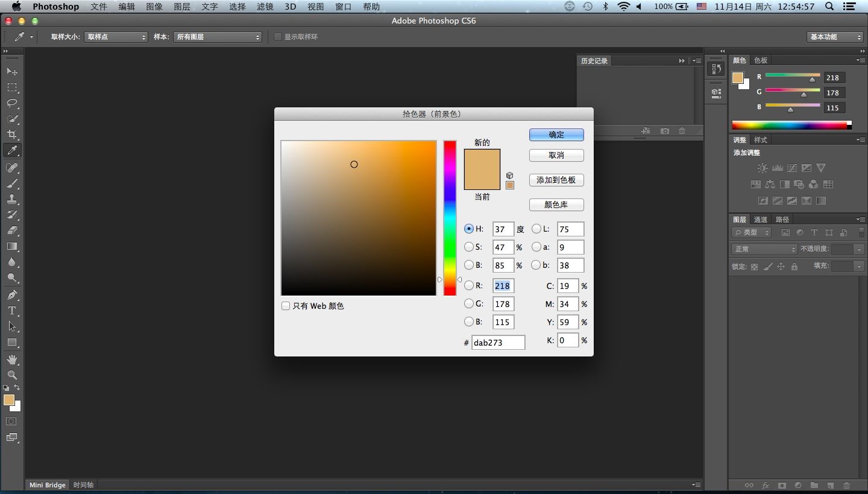Open the 滤镜 menu

click(265, 7)
